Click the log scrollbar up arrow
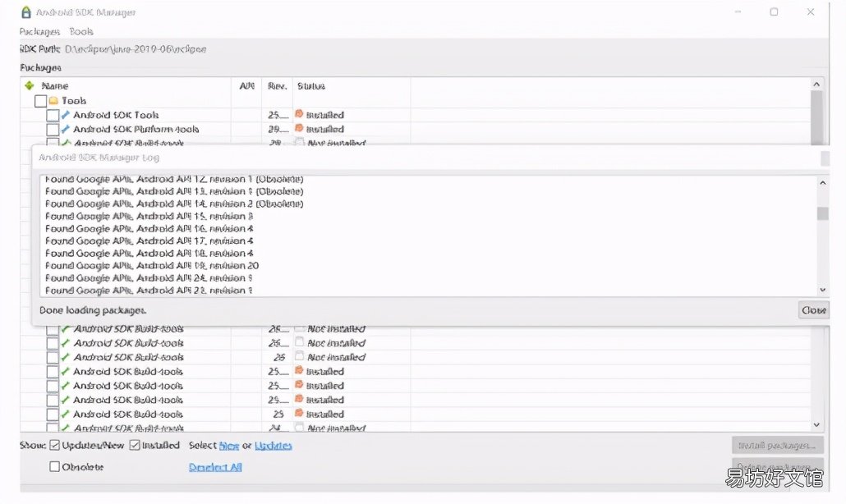This screenshot has width=846, height=504. pyautogui.click(x=823, y=183)
